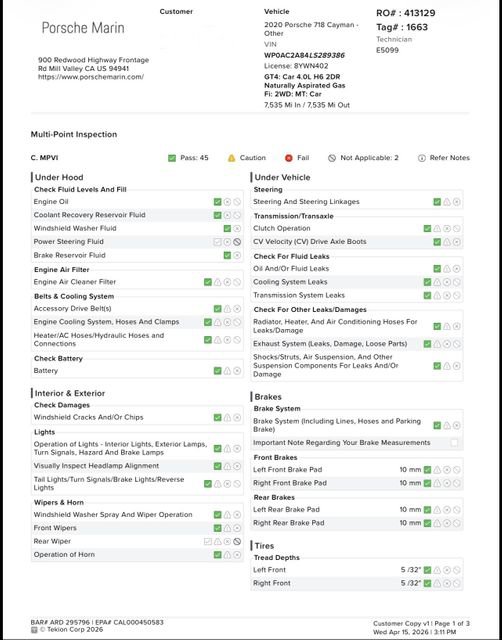
Task: Toggle Operation of Horn pass checkbox
Action: [218, 555]
